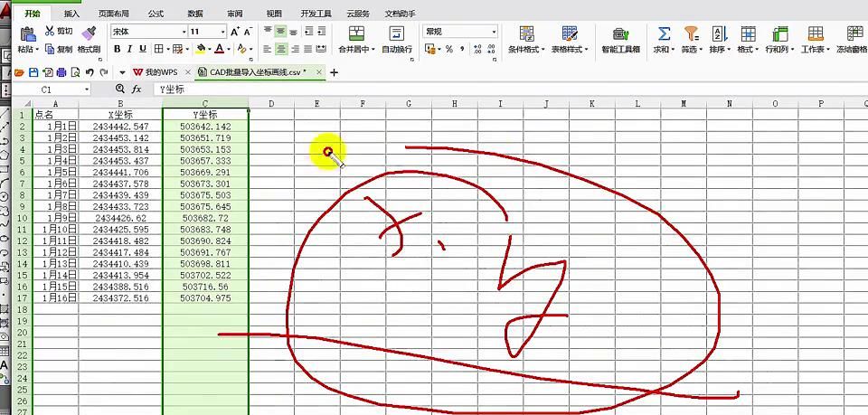Click the redo arrow icon
Image resolution: width=868 pixels, height=415 pixels.
103,72
